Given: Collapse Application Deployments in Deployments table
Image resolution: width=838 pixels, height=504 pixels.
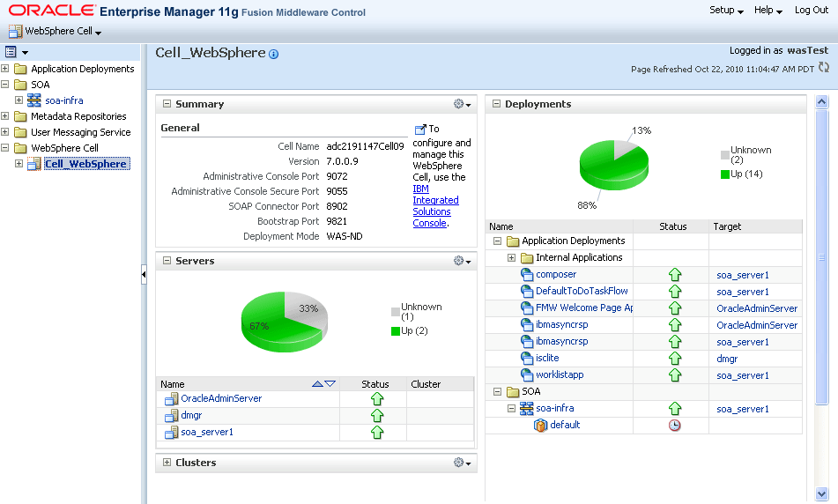Looking at the screenshot, I should pos(497,241).
